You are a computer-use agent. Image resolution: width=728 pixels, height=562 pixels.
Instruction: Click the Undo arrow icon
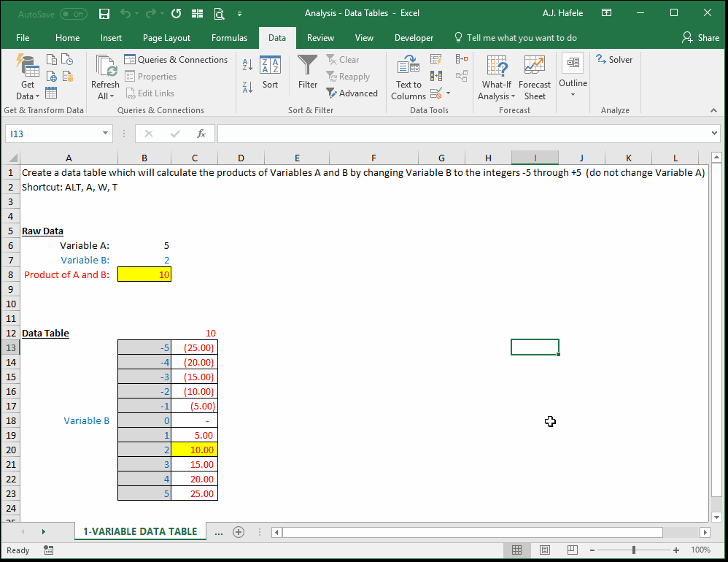(x=125, y=13)
